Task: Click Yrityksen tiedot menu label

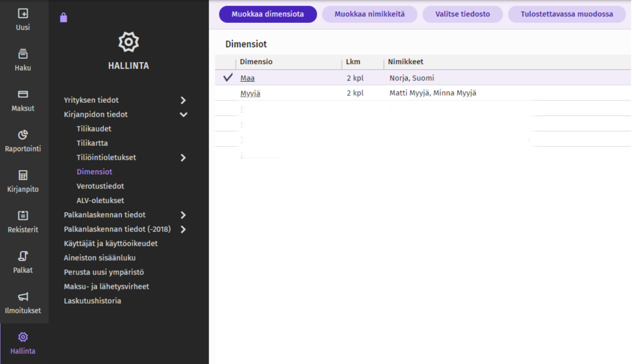Action: pos(91,100)
